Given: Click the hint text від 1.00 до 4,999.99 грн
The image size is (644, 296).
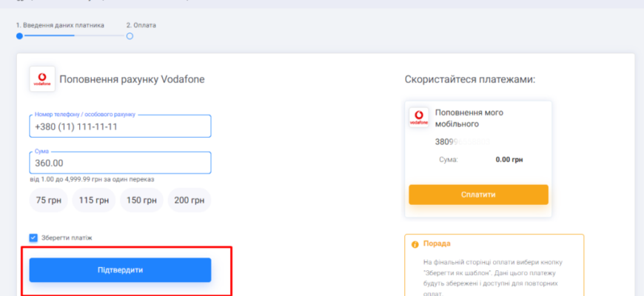Looking at the screenshot, I should pyautogui.click(x=92, y=180).
